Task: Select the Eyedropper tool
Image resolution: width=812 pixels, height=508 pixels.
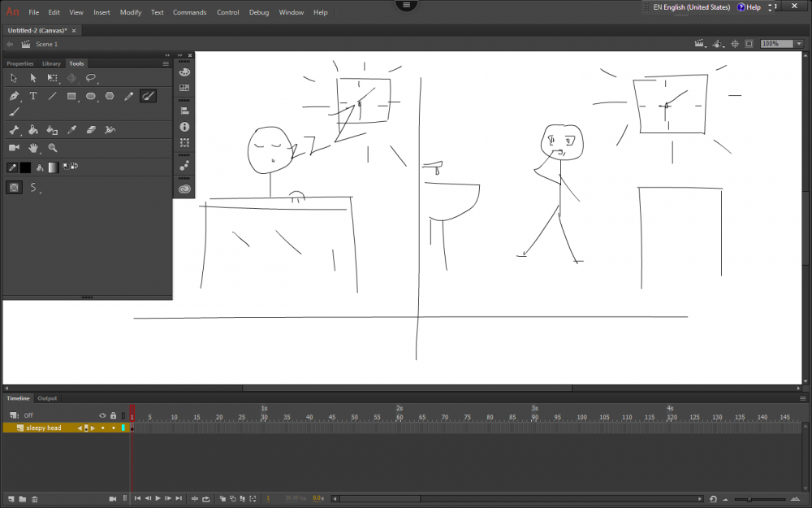Action: coord(71,130)
